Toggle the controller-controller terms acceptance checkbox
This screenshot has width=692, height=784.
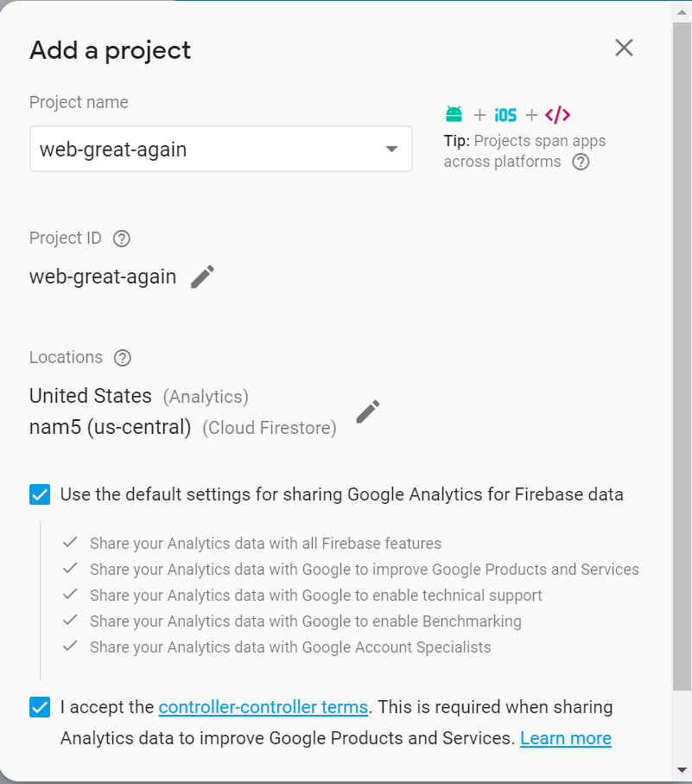[40, 707]
